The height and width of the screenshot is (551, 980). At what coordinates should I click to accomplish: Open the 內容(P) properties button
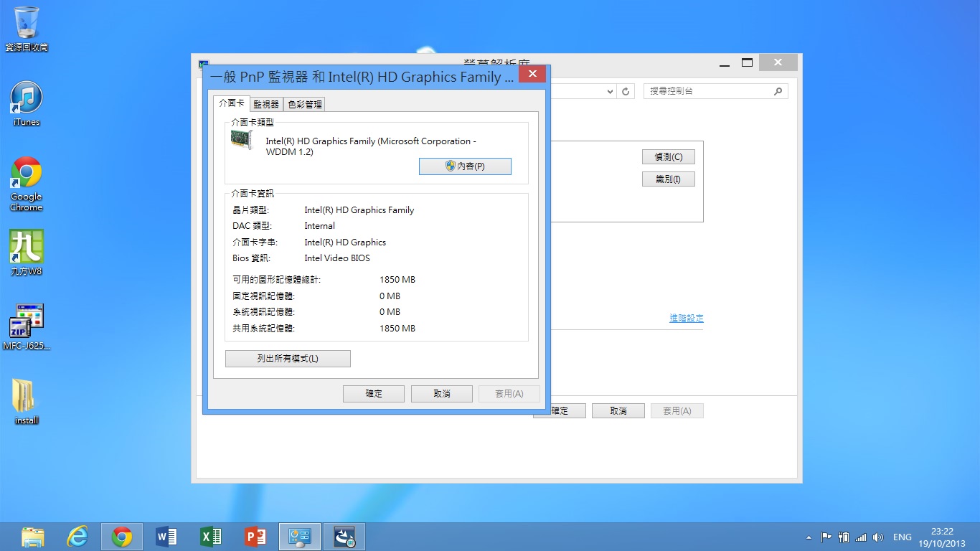(465, 166)
